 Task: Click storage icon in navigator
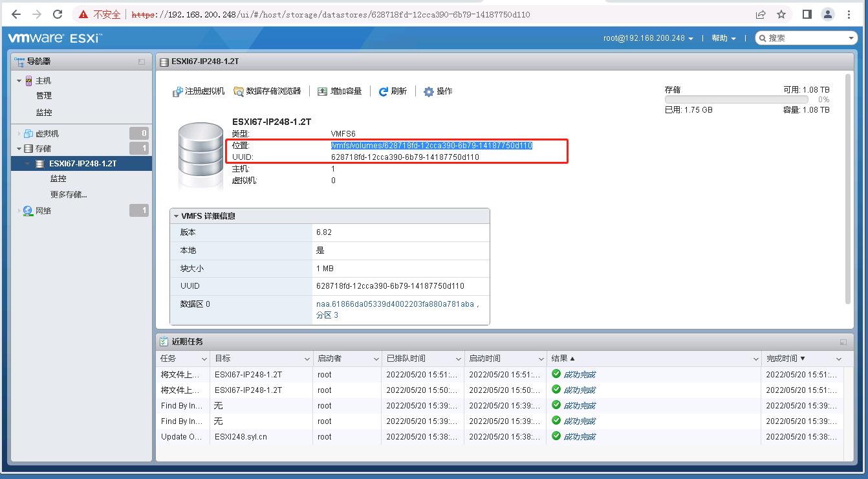[x=28, y=148]
